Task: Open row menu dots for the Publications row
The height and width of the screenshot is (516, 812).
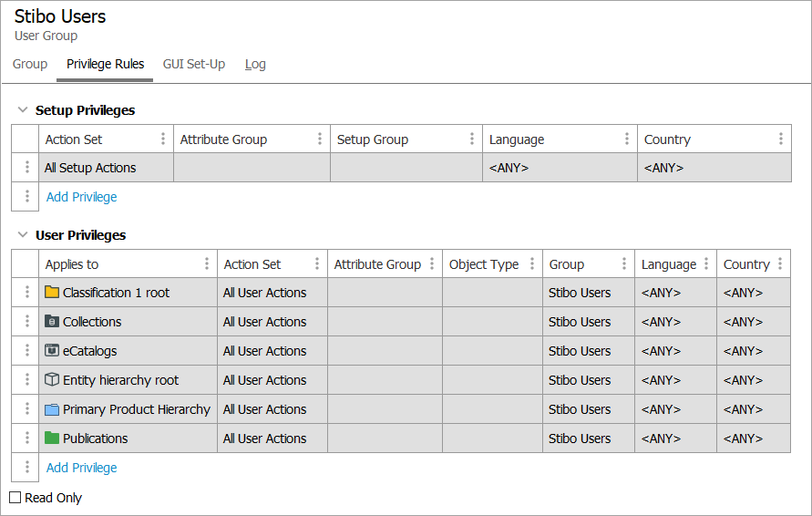Action: [x=26, y=439]
